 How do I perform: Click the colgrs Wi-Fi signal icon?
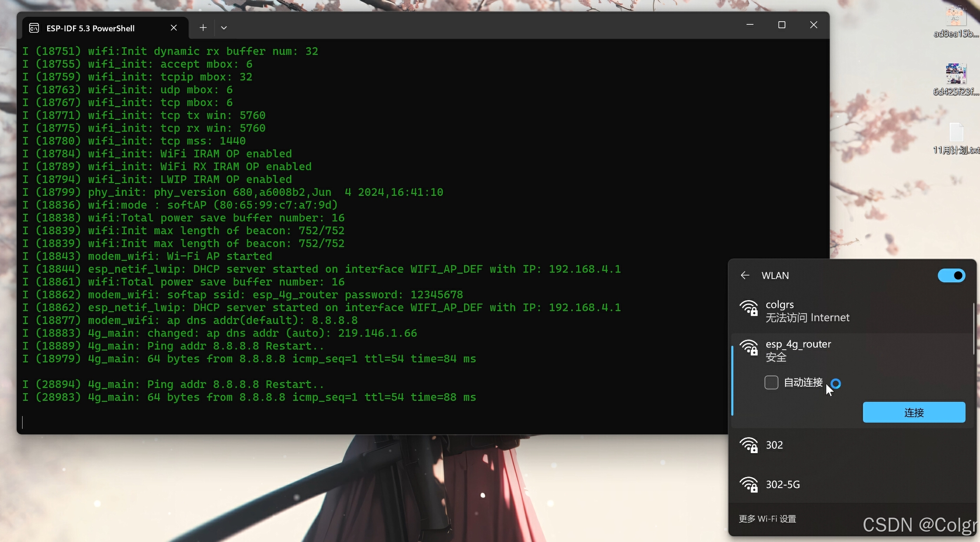749,309
